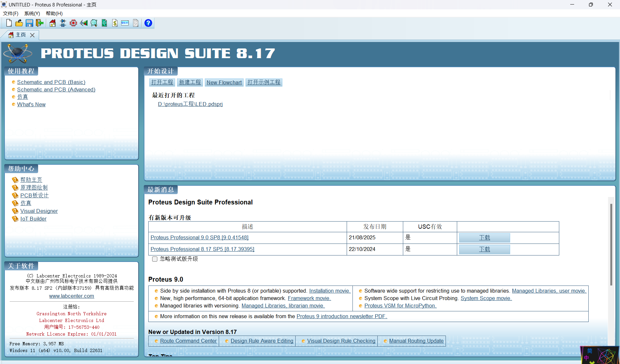Open Schematic and PCB (Basic) tutorial
Image resolution: width=620 pixels, height=364 pixels.
[51, 82]
